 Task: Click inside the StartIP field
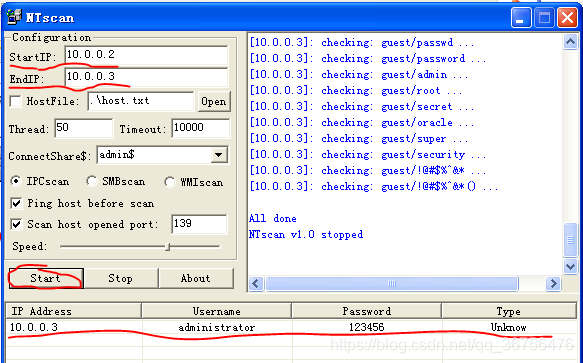(x=146, y=55)
